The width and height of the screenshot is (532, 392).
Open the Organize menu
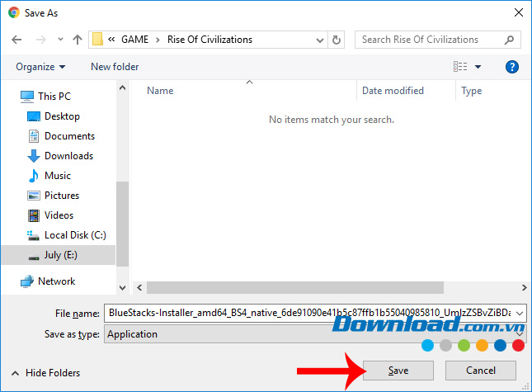[40, 67]
